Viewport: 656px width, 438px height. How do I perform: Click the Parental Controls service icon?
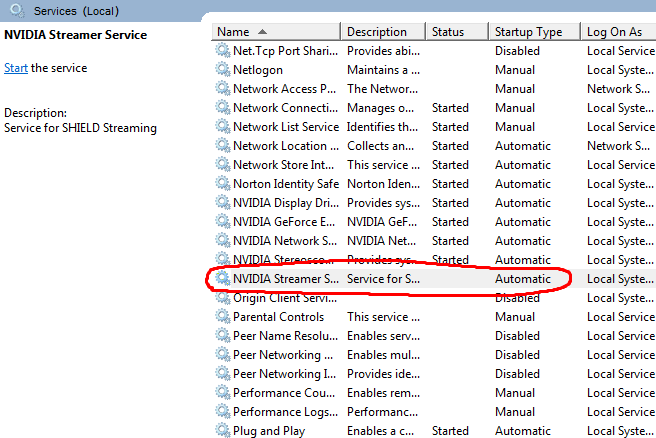tap(222, 317)
